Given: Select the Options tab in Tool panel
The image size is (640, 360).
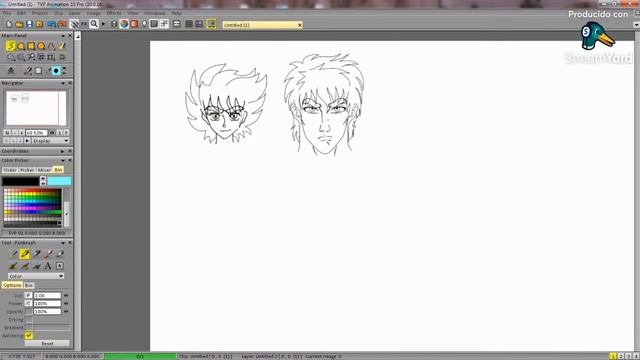Looking at the screenshot, I should 12,285.
